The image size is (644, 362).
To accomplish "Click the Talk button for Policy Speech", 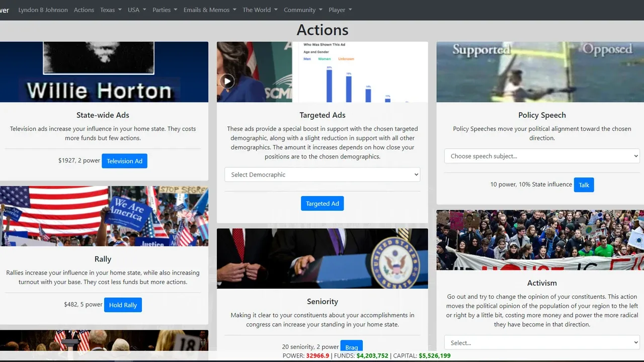I will pos(584,185).
